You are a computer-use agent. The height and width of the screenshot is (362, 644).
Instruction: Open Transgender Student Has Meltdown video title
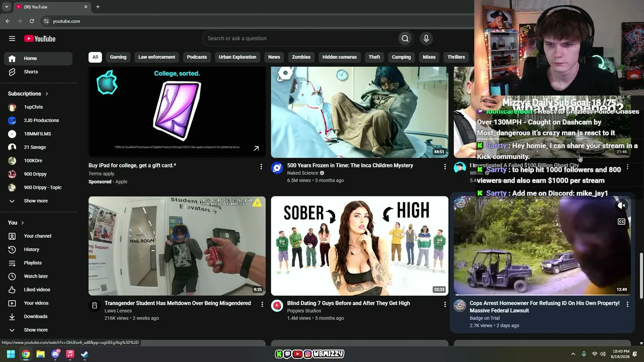[178, 303]
